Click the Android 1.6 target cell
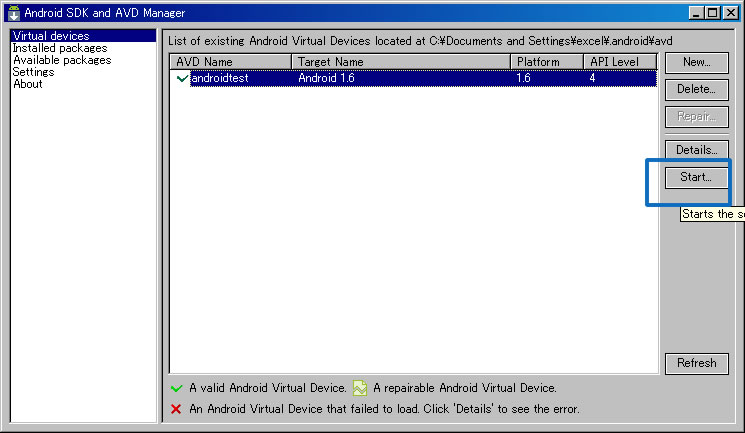The image size is (745, 433). [326, 78]
